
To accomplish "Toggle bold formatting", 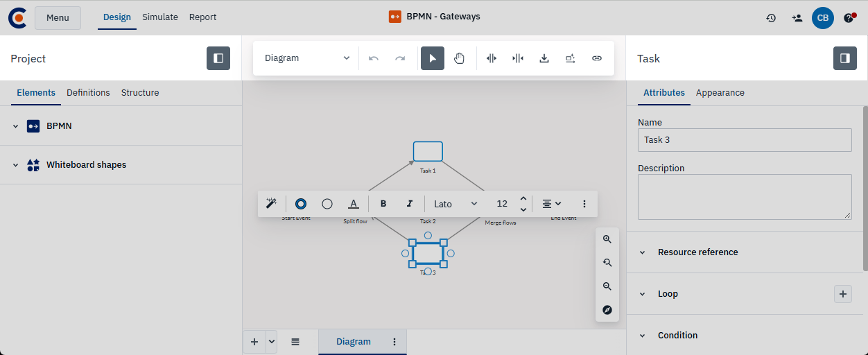I will coord(383,204).
